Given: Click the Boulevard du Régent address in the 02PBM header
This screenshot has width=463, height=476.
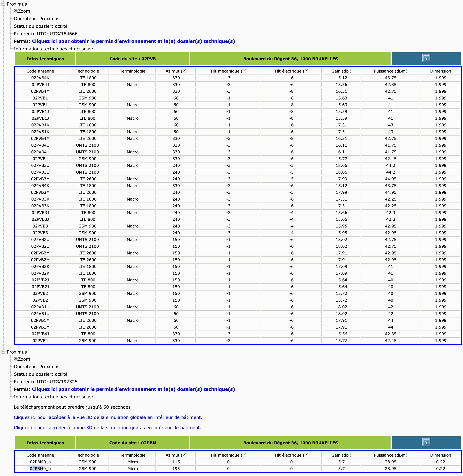Looking at the screenshot, I should click(290, 443).
